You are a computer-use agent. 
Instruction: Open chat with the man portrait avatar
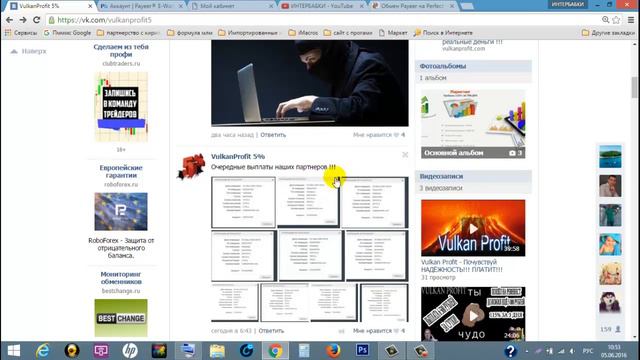pos(610,186)
